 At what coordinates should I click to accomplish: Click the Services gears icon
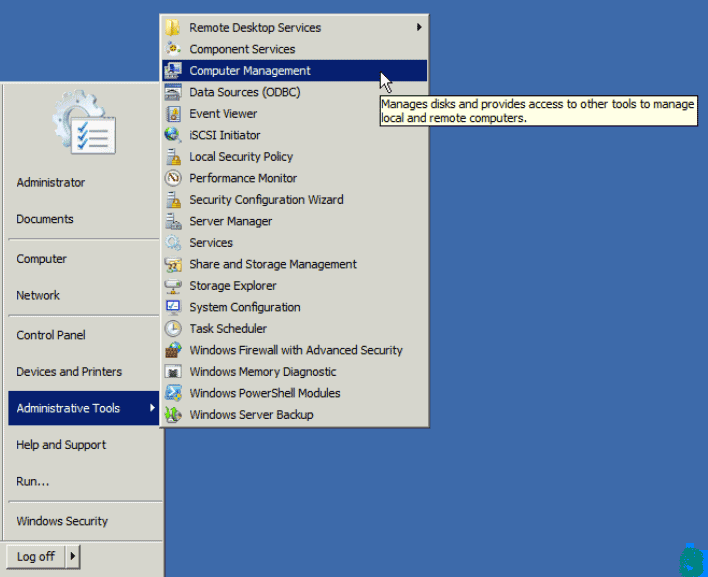coord(172,243)
